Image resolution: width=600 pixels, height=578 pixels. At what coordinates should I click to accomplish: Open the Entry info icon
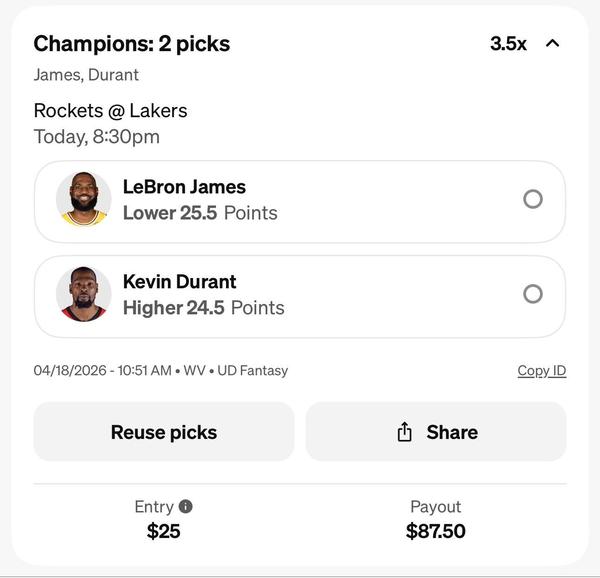185,507
